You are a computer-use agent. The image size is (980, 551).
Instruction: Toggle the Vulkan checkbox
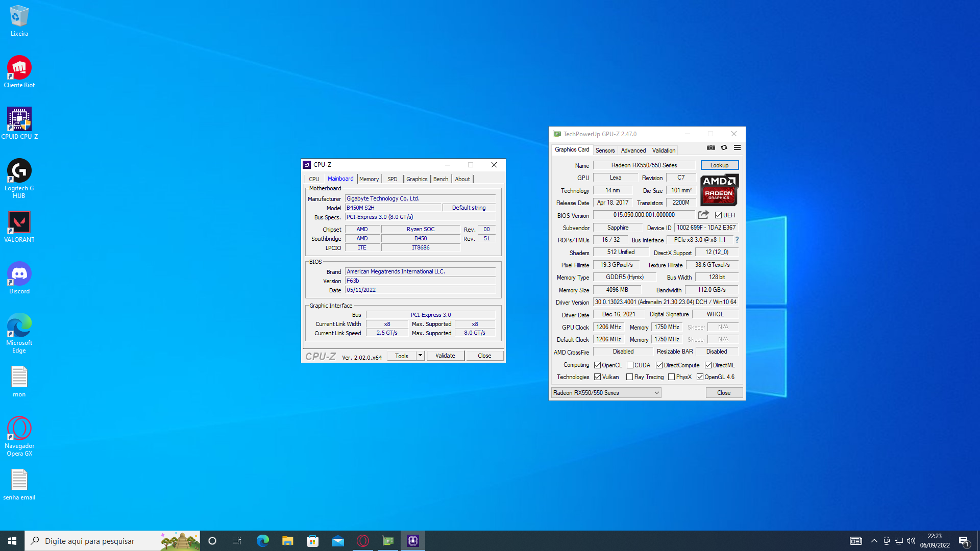[597, 377]
